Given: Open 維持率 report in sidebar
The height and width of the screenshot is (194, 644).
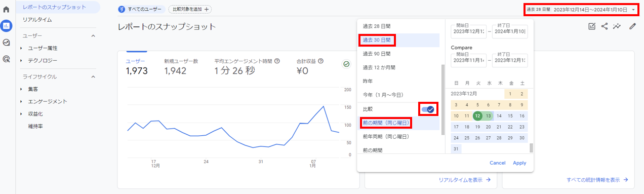Looking at the screenshot, I should [35, 126].
